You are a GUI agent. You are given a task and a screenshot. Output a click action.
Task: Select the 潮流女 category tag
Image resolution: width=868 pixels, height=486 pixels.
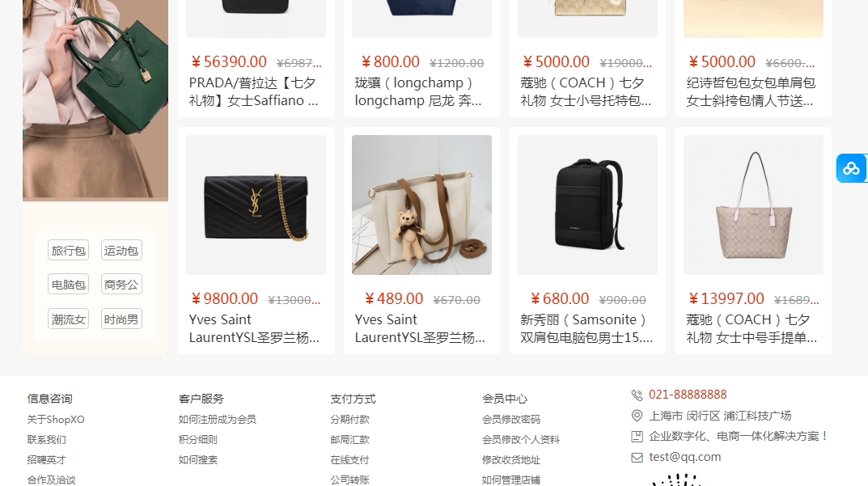69,319
